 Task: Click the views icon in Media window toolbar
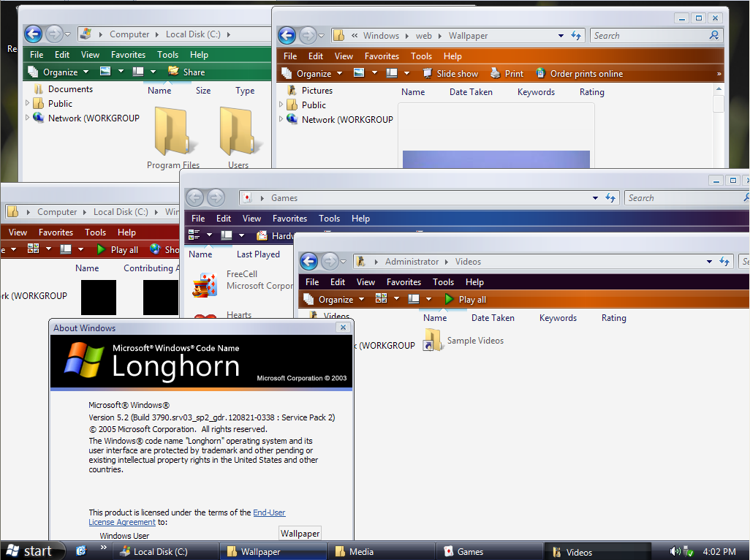(x=34, y=249)
